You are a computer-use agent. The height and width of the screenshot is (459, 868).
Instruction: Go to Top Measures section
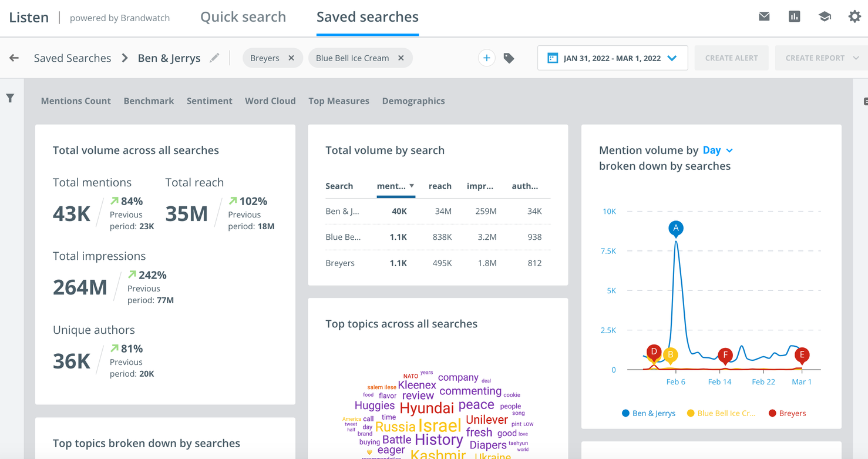(339, 100)
